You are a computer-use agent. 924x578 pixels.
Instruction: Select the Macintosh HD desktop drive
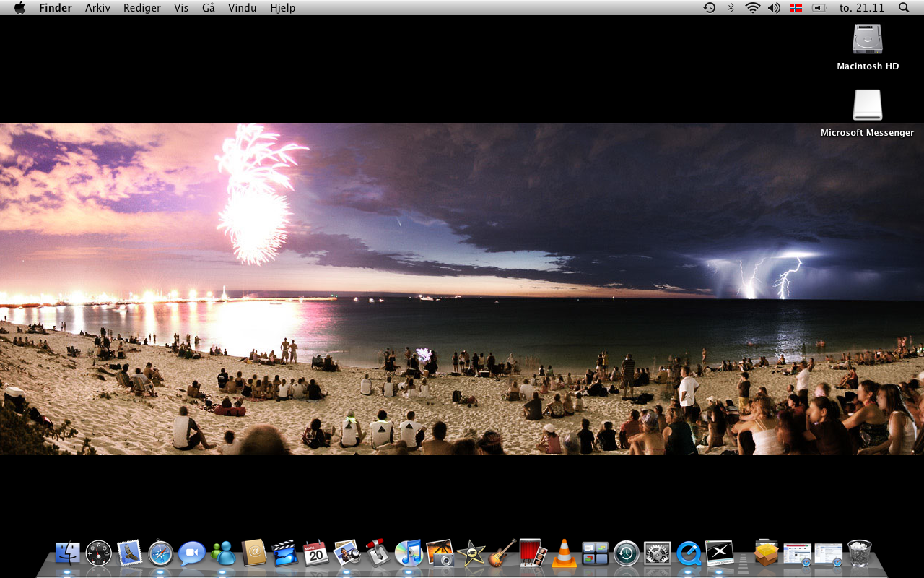click(x=868, y=47)
